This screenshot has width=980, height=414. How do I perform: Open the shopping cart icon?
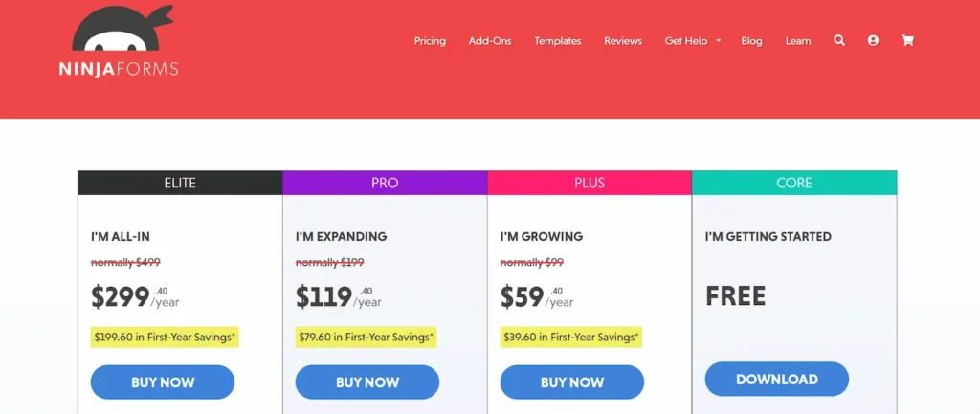(907, 41)
